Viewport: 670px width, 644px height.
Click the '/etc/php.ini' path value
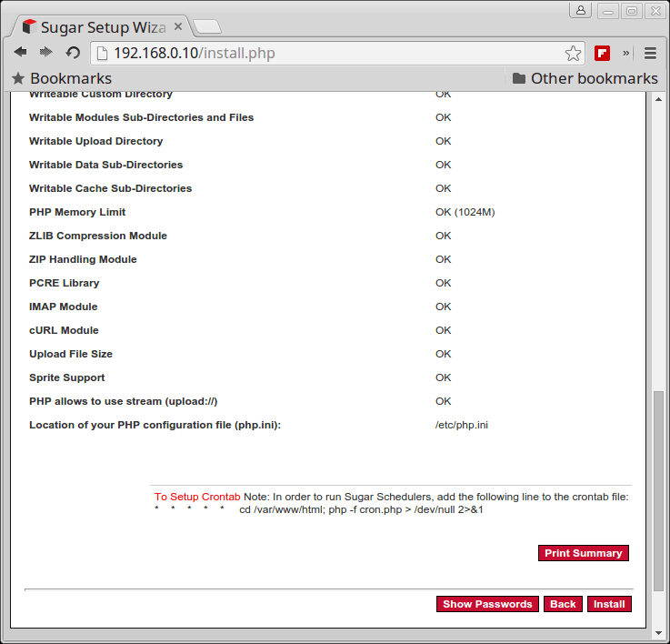[462, 425]
